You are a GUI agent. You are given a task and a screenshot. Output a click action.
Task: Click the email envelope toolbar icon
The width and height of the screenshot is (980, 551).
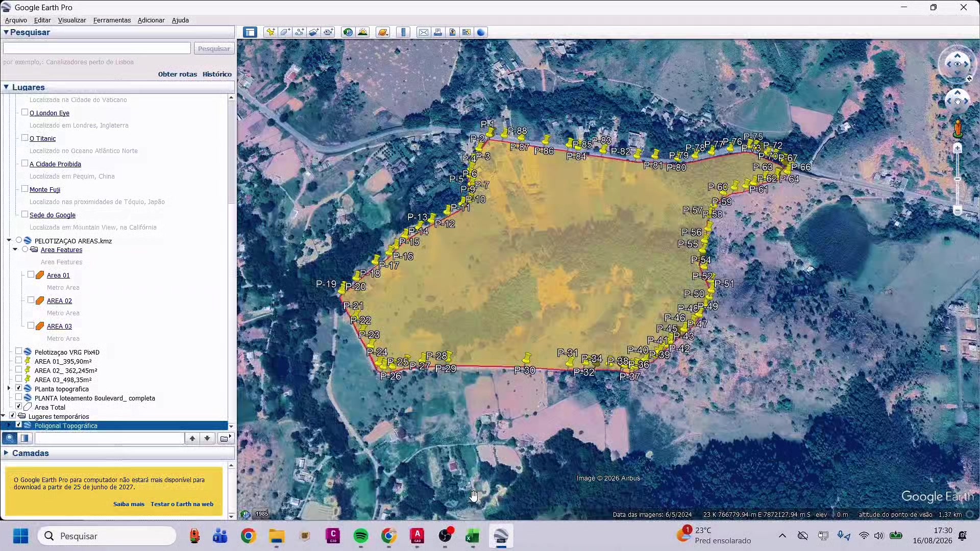[x=424, y=32]
